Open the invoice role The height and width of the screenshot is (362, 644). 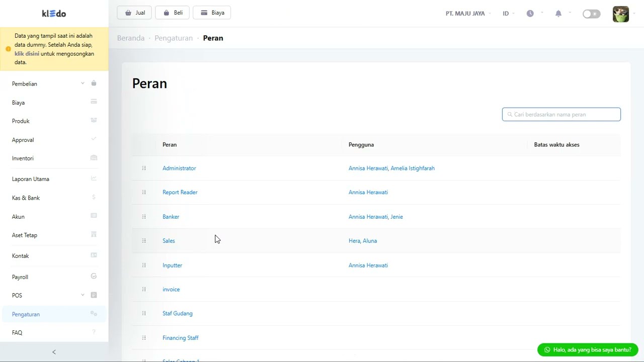coord(171,289)
